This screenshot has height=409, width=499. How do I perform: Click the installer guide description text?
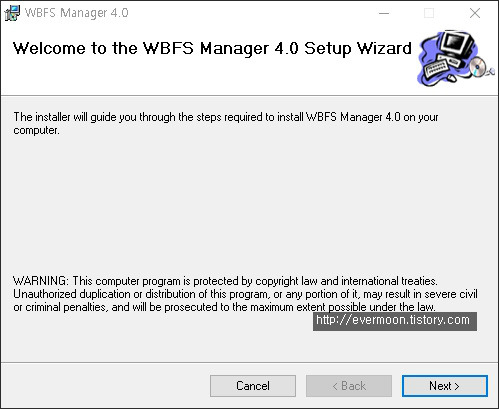tap(226, 123)
